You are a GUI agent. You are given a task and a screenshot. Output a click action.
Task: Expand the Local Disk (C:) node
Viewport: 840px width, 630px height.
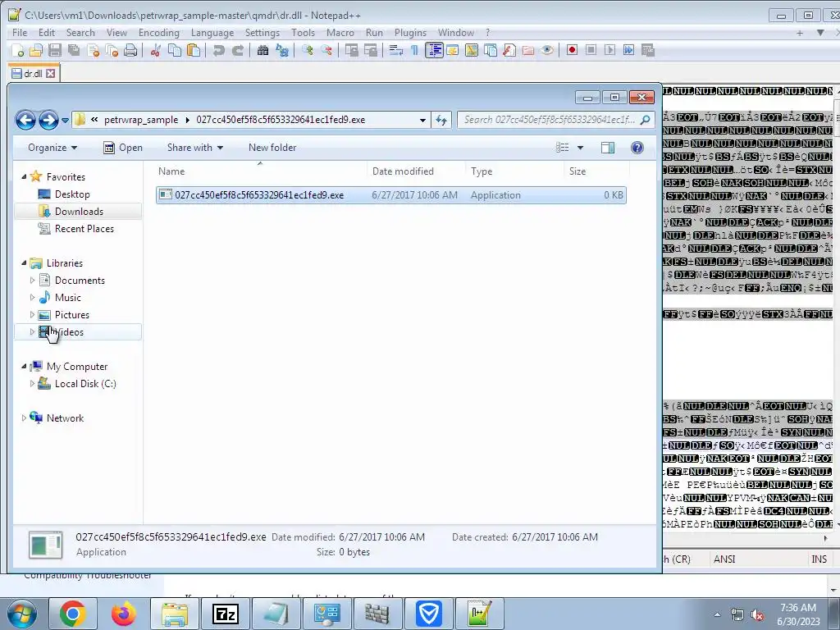[32, 384]
